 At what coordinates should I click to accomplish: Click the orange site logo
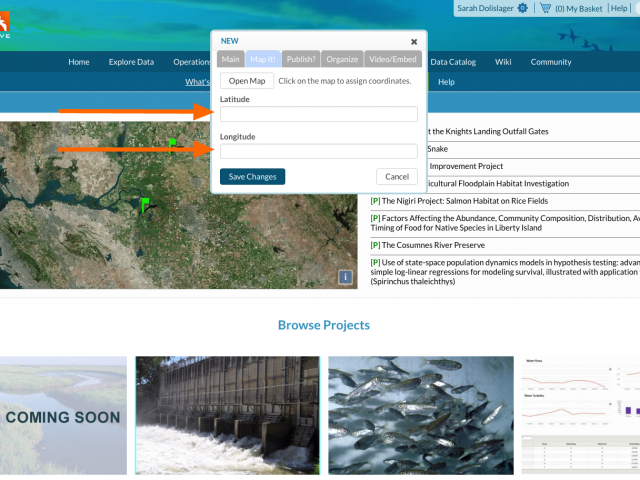tap(4, 24)
